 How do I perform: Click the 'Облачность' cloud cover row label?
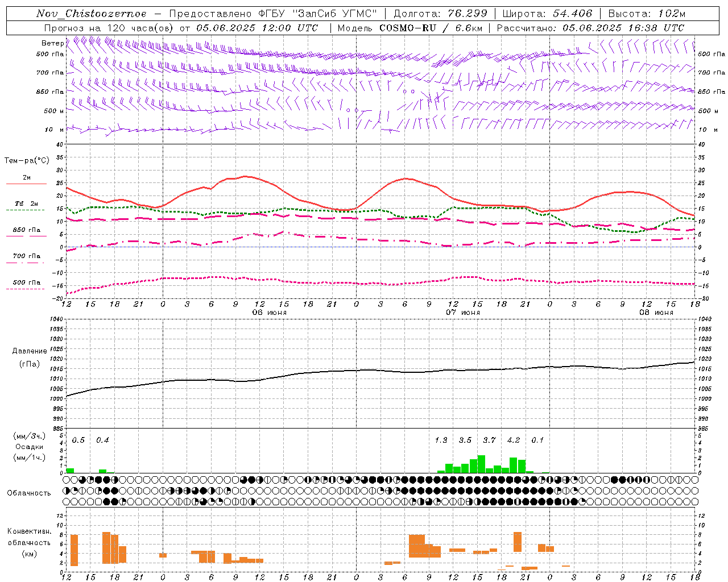[29, 493]
